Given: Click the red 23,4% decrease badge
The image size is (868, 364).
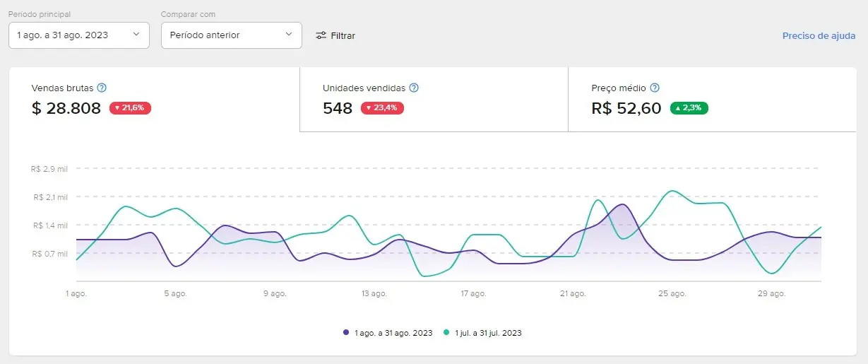Looking at the screenshot, I should coord(382,108).
